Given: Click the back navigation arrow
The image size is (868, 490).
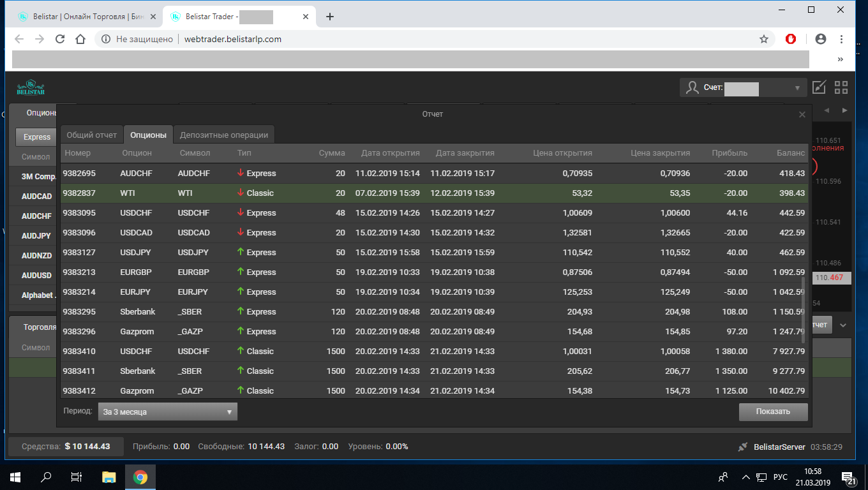Looking at the screenshot, I should (x=19, y=39).
